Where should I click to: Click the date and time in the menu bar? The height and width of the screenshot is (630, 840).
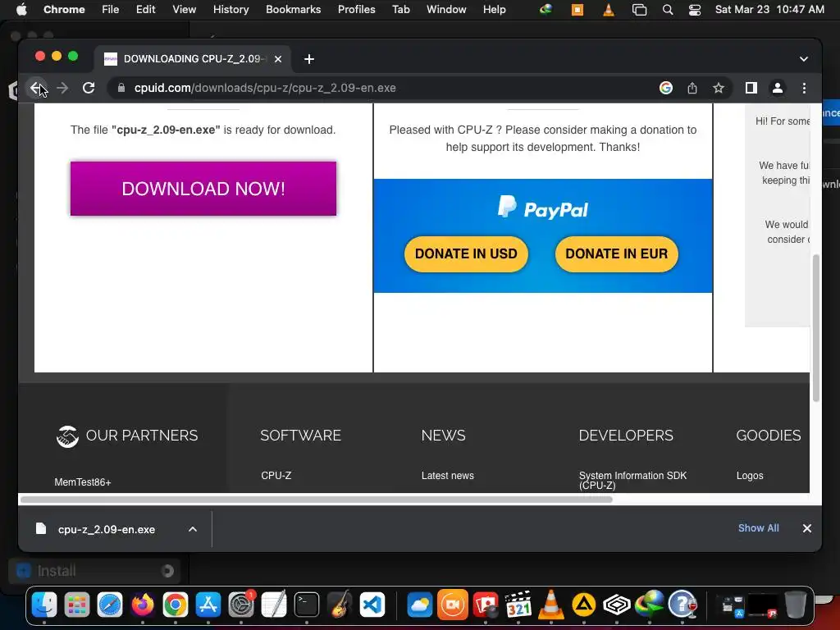pyautogui.click(x=769, y=10)
